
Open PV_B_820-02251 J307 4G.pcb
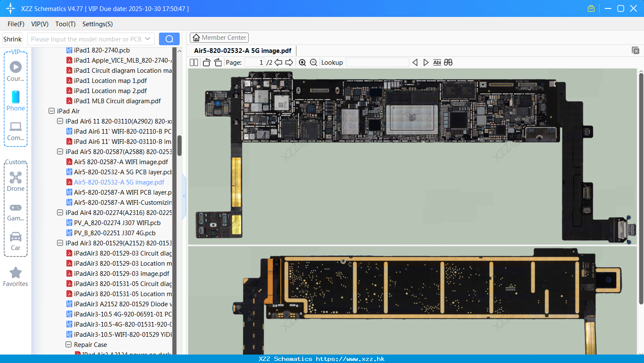(x=115, y=233)
